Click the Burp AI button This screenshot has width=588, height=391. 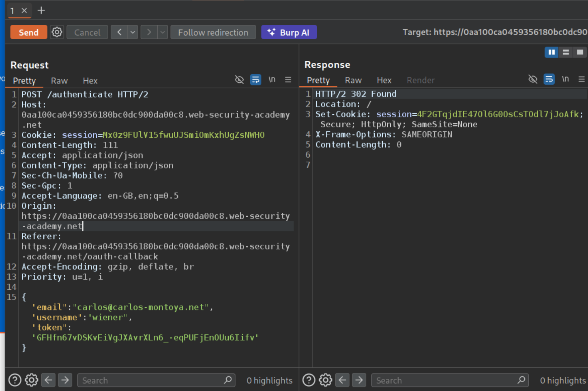[x=289, y=32]
